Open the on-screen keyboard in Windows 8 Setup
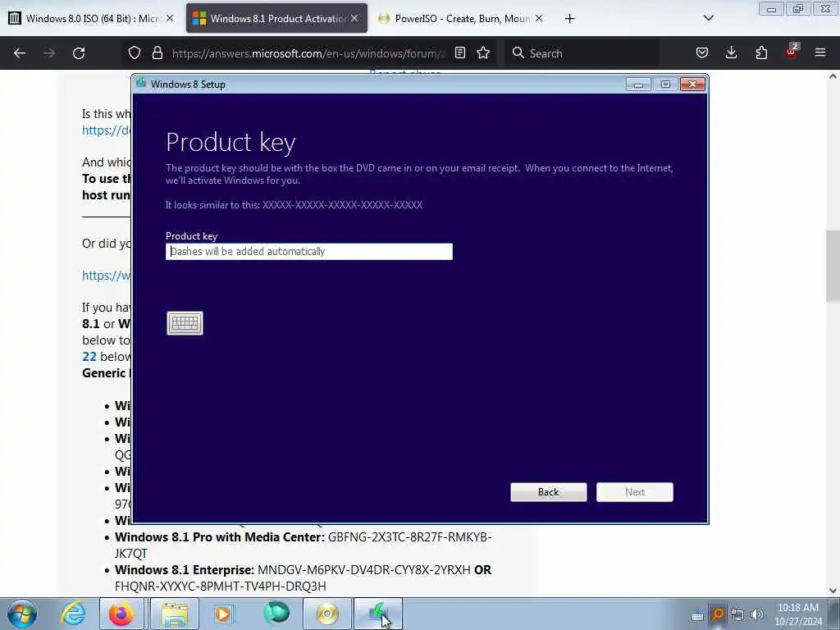This screenshot has width=840, height=630. [x=185, y=323]
